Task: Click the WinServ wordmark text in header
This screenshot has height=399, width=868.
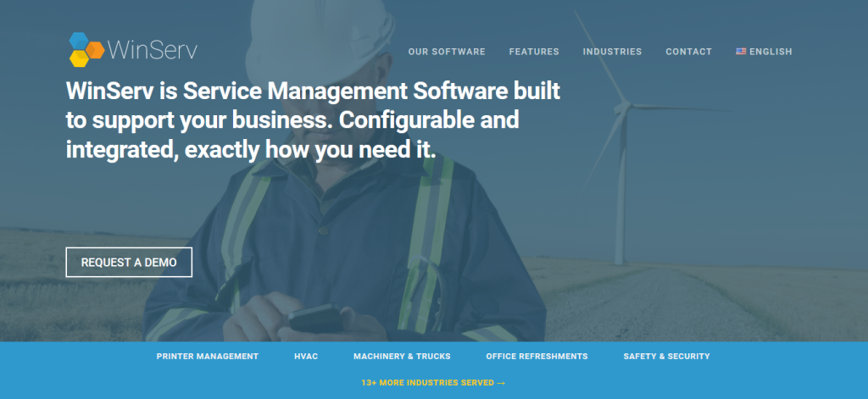Action: 153,50
